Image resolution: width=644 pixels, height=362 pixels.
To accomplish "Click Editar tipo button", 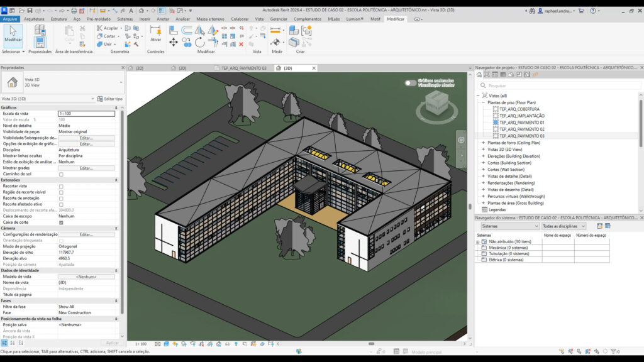I will pos(109,99).
